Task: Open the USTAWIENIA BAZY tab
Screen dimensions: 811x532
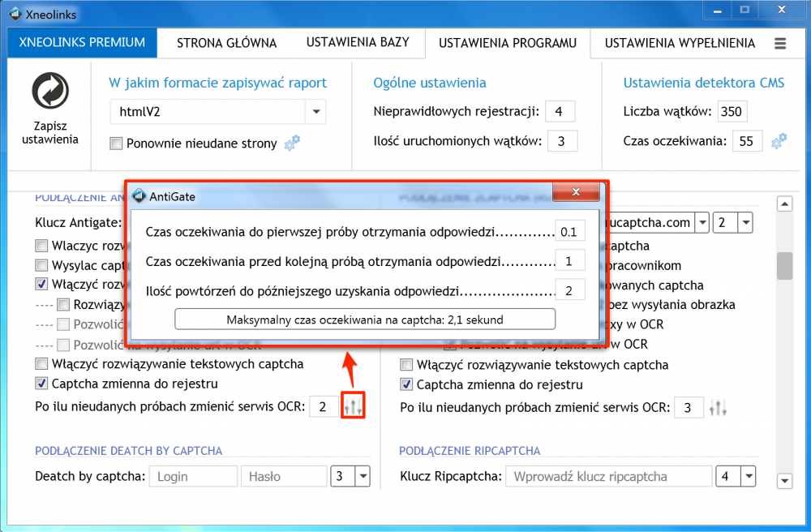Action: [358, 43]
